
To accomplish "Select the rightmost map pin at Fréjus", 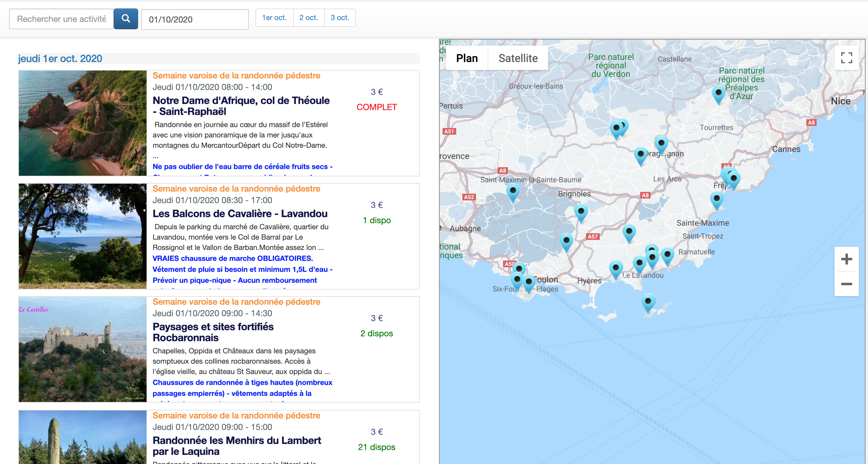I will [x=734, y=181].
